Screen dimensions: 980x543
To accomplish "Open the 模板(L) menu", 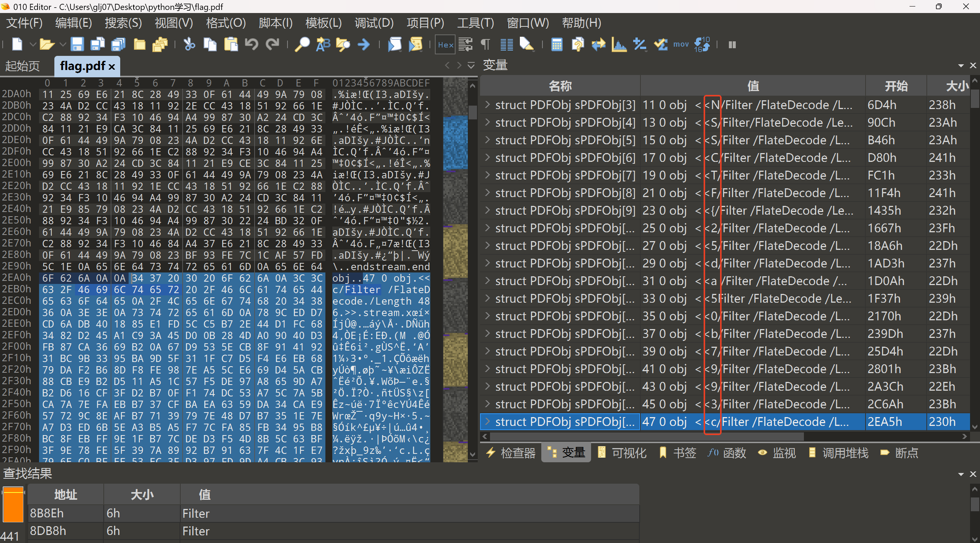I will (323, 23).
